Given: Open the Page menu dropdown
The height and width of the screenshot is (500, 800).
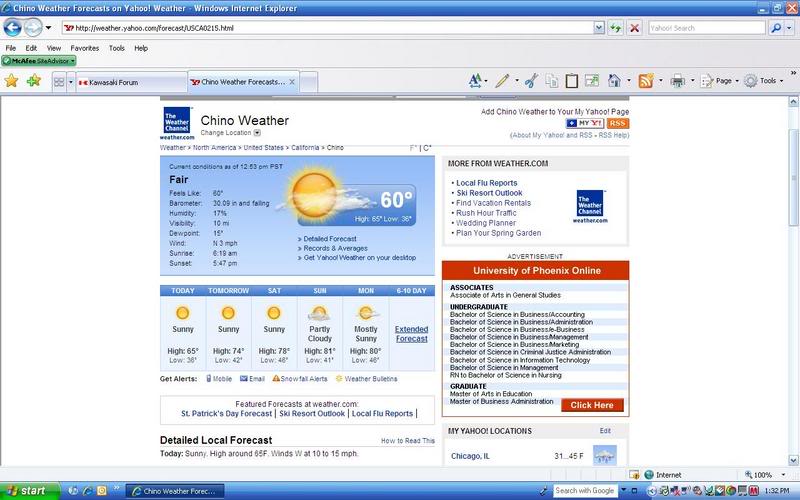Looking at the screenshot, I should pos(737,81).
